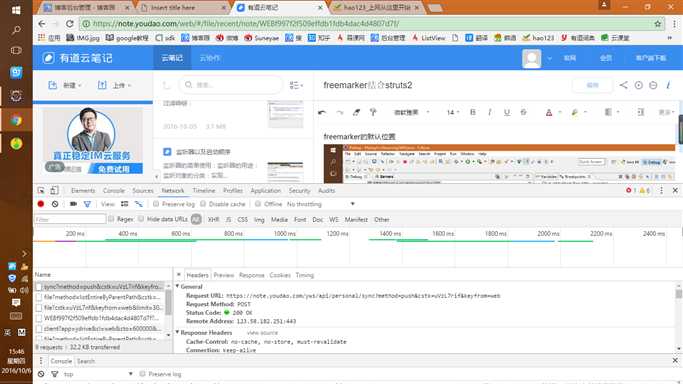Open Chrome from the Windows taskbar
683x384 pixels.
16,120
